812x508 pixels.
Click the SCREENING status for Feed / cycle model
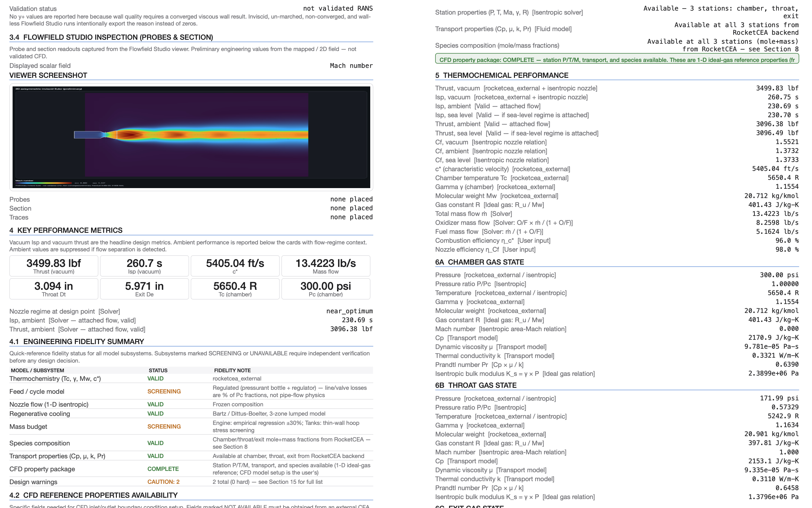[164, 391]
